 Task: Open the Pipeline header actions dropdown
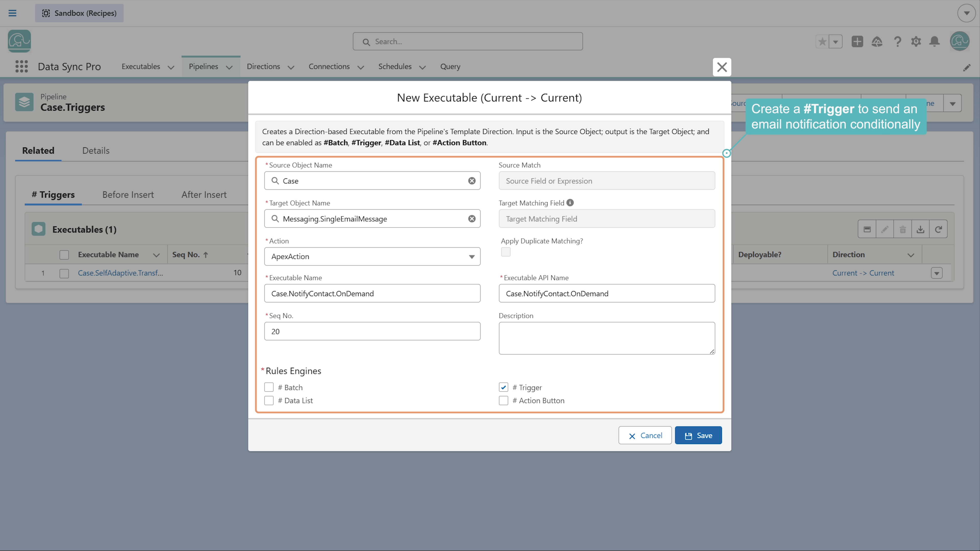tap(953, 103)
